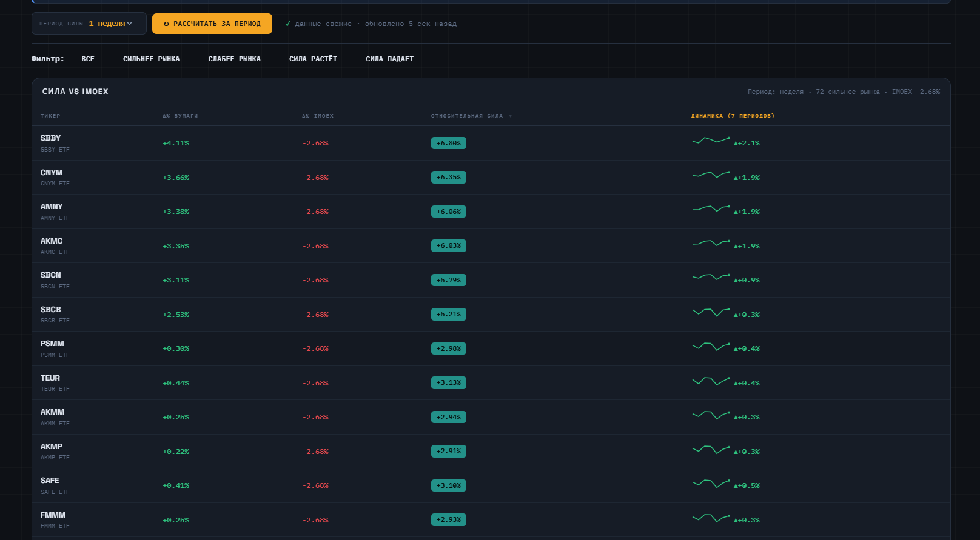Sort by 'Динамика (7 периодов)' column header
The width and height of the screenshot is (980, 540).
[733, 116]
